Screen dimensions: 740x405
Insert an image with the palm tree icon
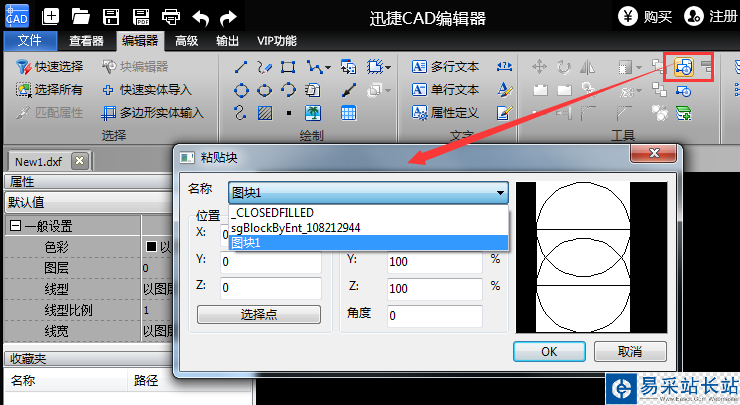[x=313, y=113]
